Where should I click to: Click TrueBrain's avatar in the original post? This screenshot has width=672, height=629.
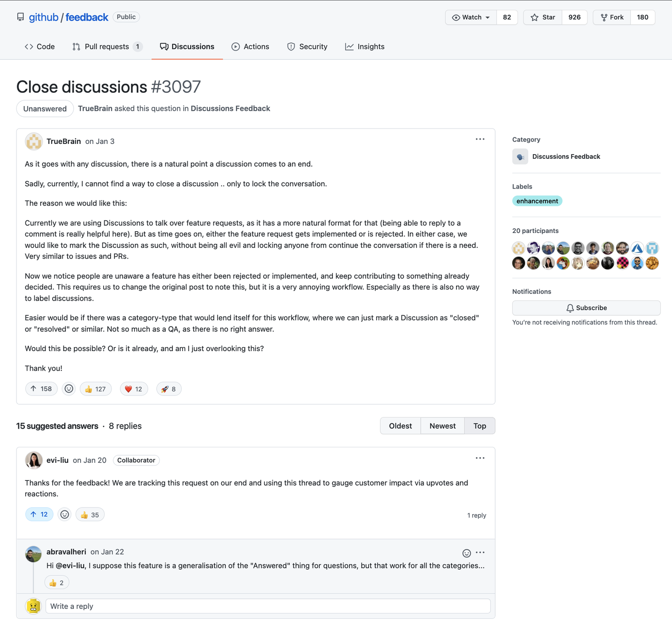pos(34,141)
